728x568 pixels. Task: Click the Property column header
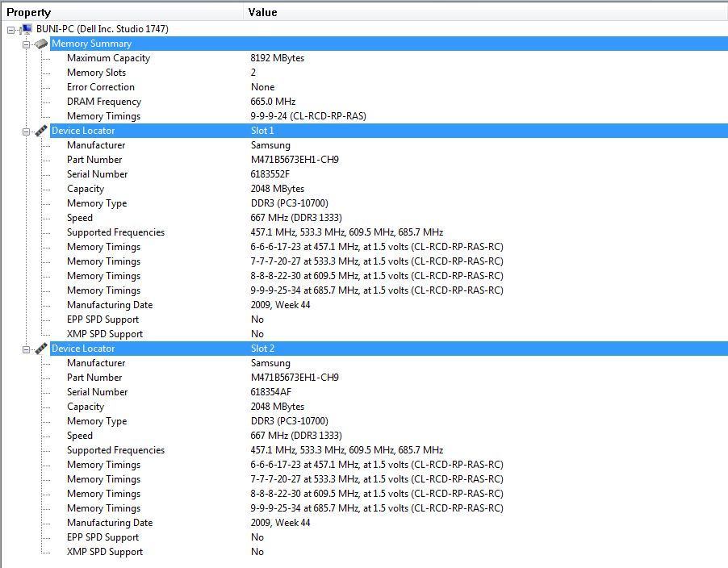coord(123,12)
